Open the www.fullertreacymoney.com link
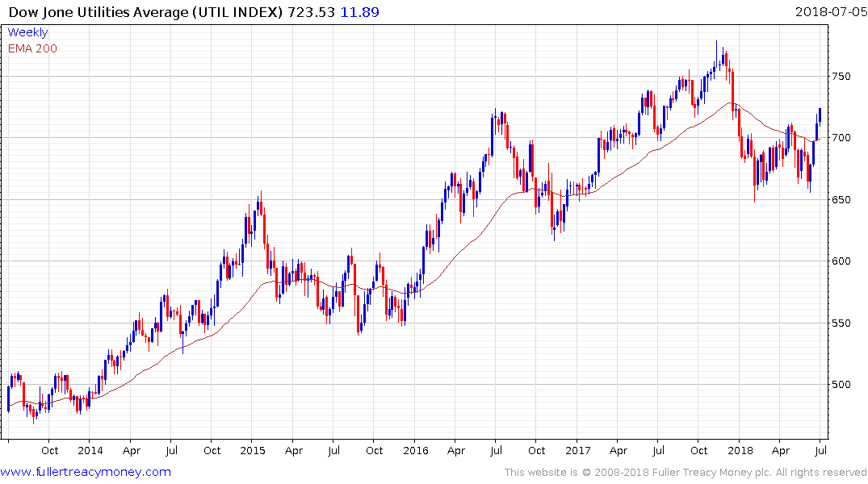Image resolution: width=868 pixels, height=484 pixels. [86, 472]
